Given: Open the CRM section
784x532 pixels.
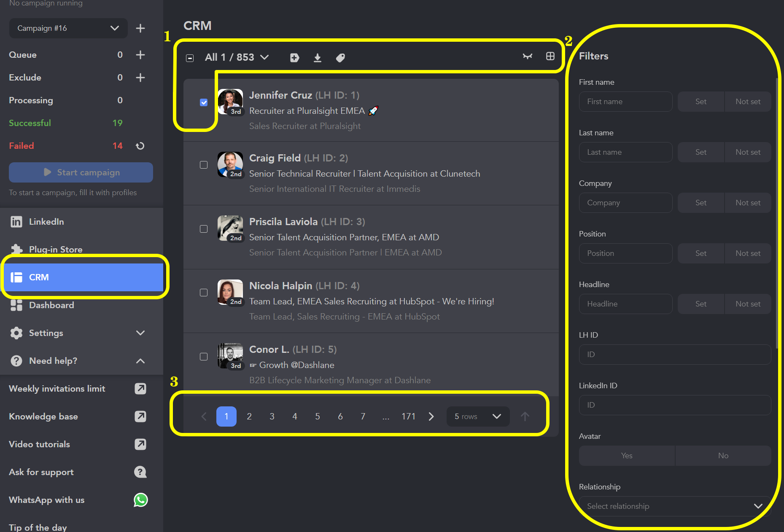Looking at the screenshot, I should [82, 277].
